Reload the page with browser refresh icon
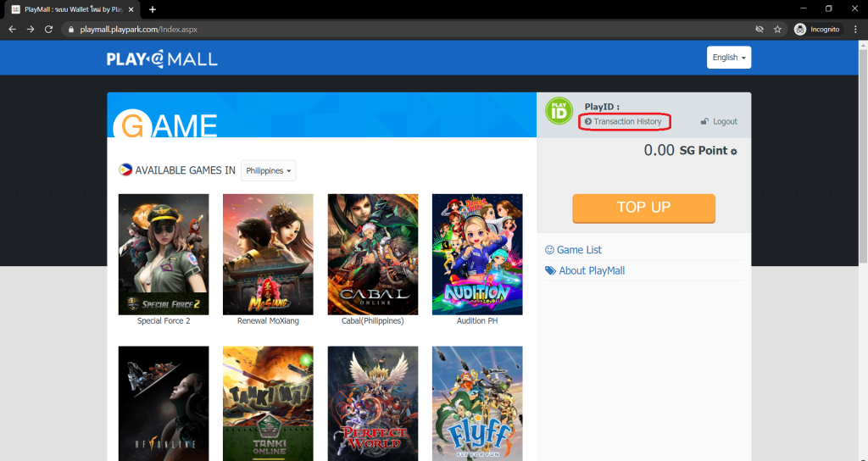Screen dimensions: 868x461 click(x=48, y=29)
